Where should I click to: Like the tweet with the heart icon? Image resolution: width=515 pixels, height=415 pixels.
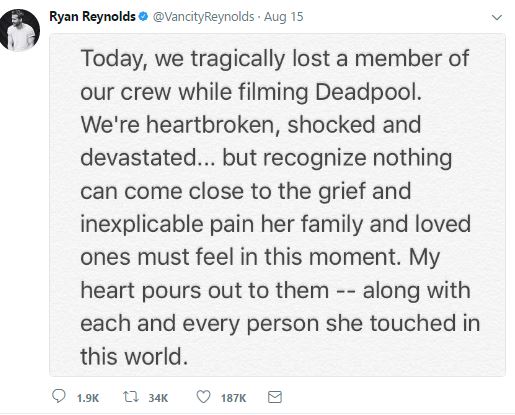coord(203,397)
